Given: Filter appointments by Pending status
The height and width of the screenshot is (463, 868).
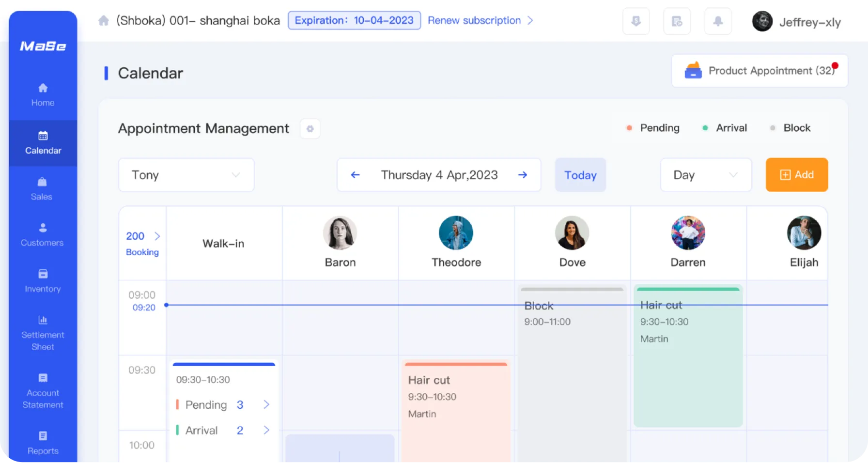Looking at the screenshot, I should (653, 128).
